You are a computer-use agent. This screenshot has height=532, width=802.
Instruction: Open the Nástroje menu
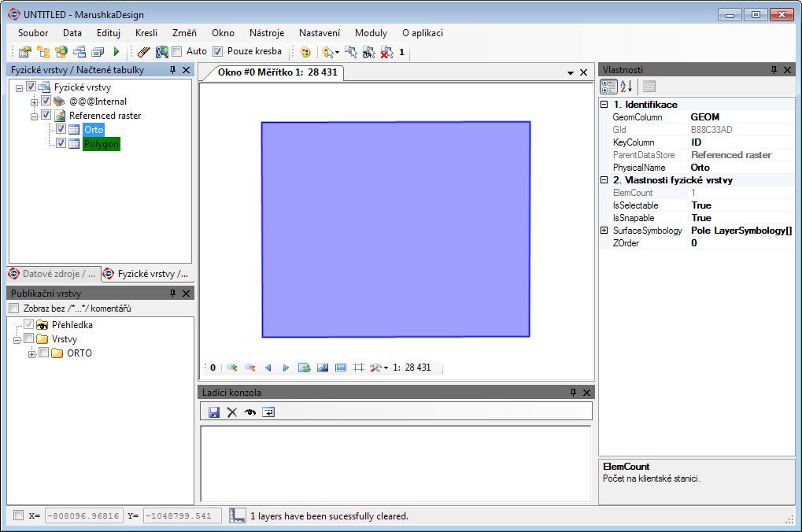[x=267, y=33]
